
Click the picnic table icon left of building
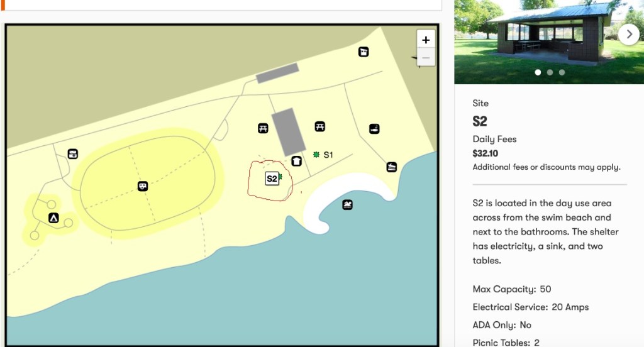(x=263, y=128)
